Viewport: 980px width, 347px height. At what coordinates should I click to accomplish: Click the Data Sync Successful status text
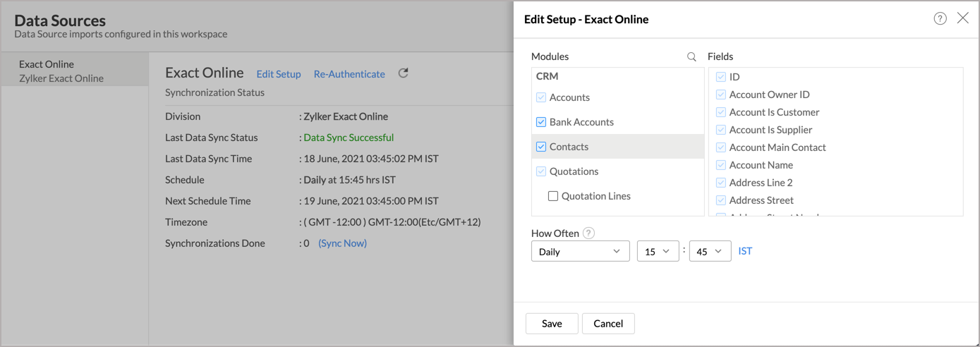tap(349, 138)
